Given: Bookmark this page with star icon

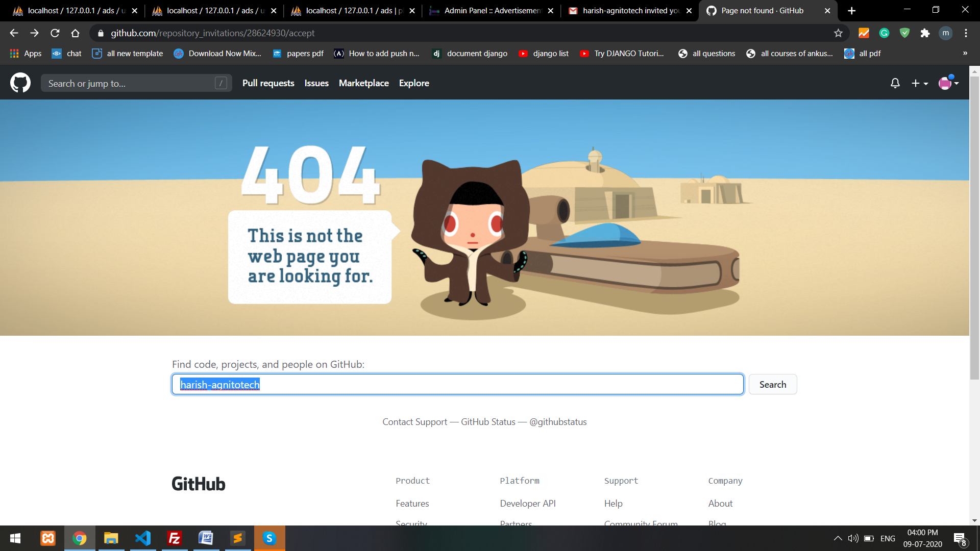Looking at the screenshot, I should point(838,33).
